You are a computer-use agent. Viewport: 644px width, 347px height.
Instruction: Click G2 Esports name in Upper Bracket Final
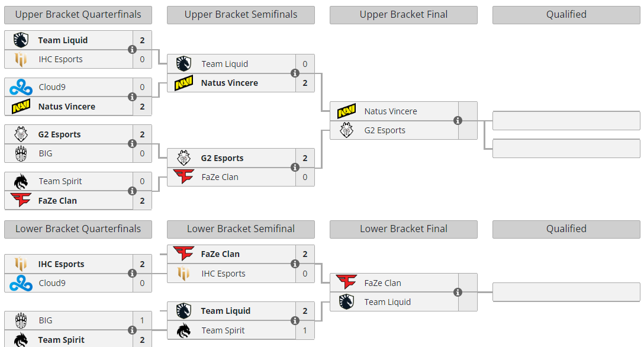(x=385, y=130)
